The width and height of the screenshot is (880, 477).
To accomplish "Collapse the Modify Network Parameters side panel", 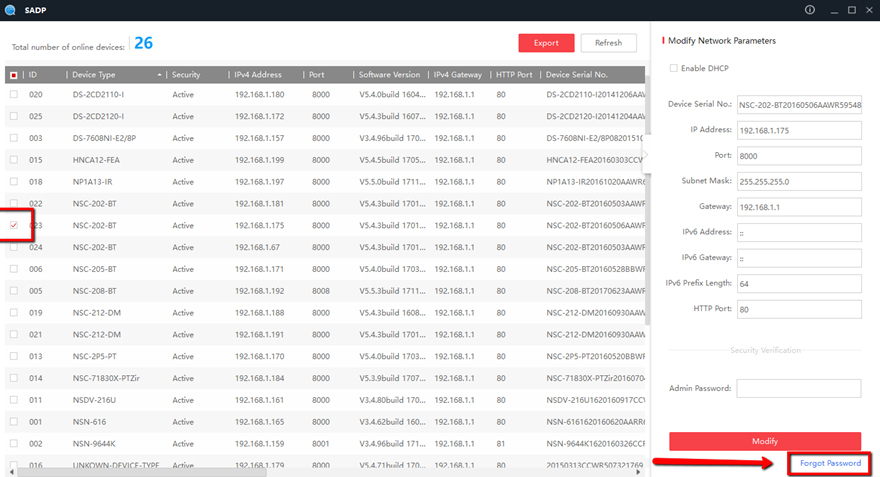I will point(646,154).
